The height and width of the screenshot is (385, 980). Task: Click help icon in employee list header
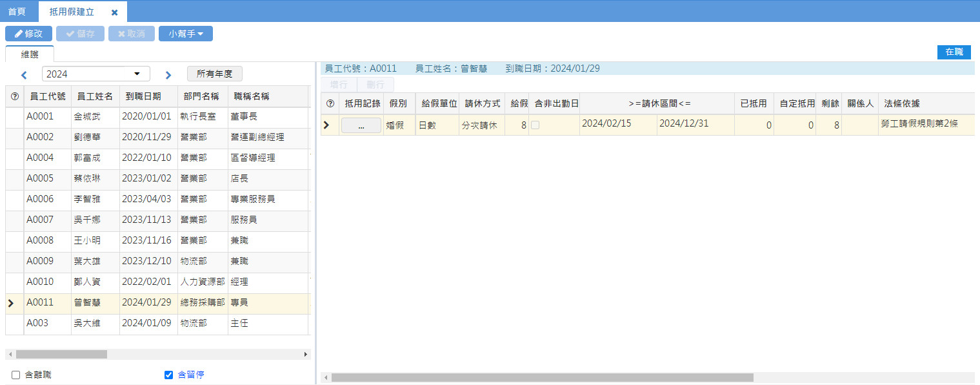(x=15, y=97)
